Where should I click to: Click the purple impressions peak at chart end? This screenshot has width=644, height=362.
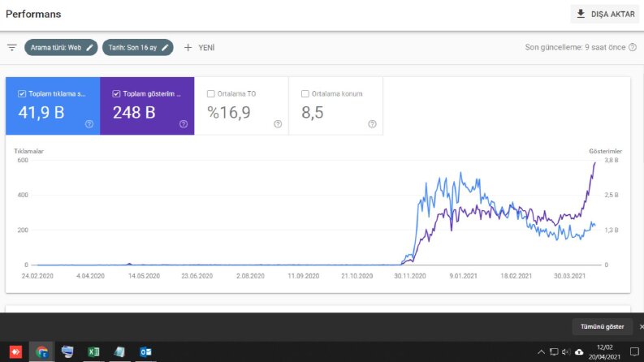point(595,163)
